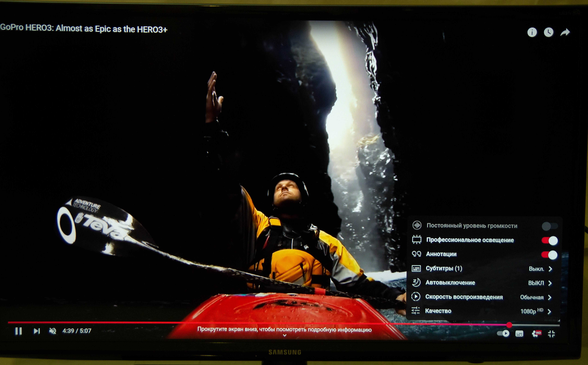Add video to Watch Later
The width and height of the screenshot is (588, 365).
[x=548, y=32]
